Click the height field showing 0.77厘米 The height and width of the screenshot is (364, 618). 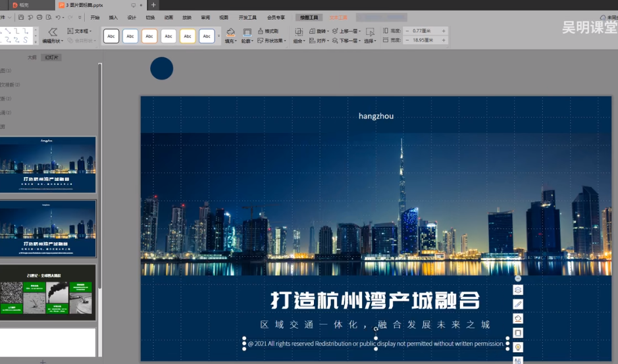(x=425, y=31)
